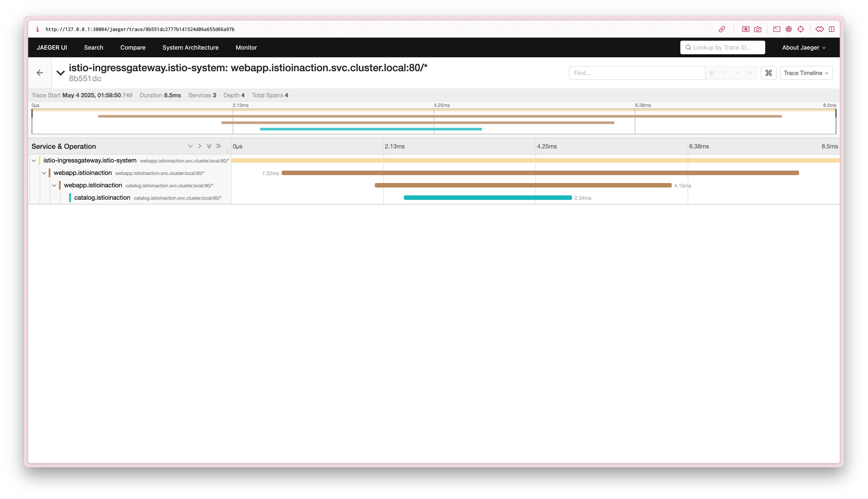
Task: Copy page link using the chain icon
Action: pos(722,29)
